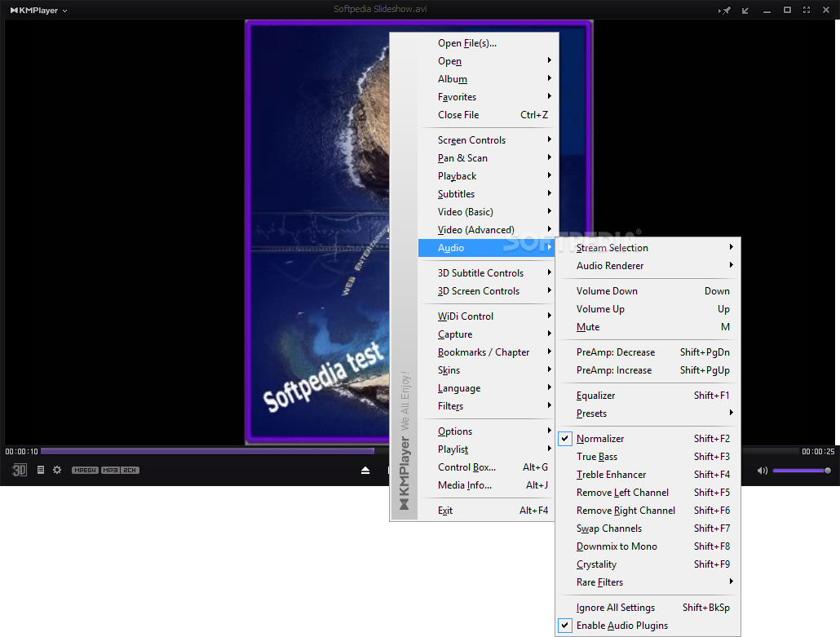The height and width of the screenshot is (637, 840).
Task: Click the KMPlayer logo in title bar
Action: click(x=34, y=10)
